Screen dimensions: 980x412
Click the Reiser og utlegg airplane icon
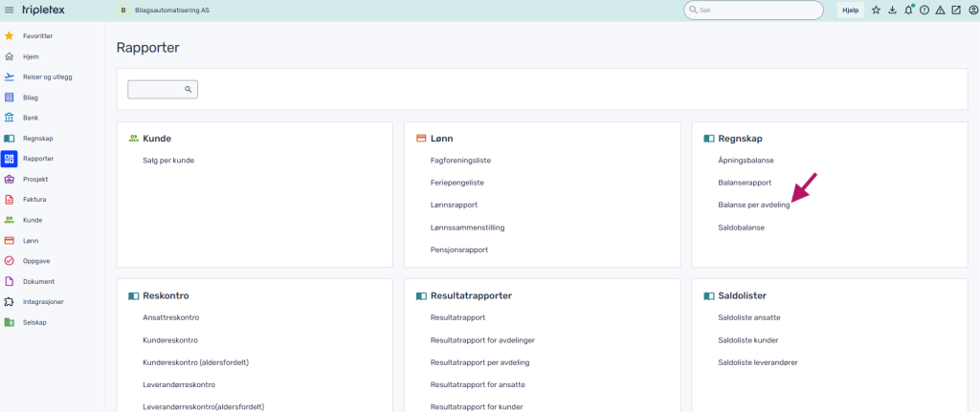[9, 76]
